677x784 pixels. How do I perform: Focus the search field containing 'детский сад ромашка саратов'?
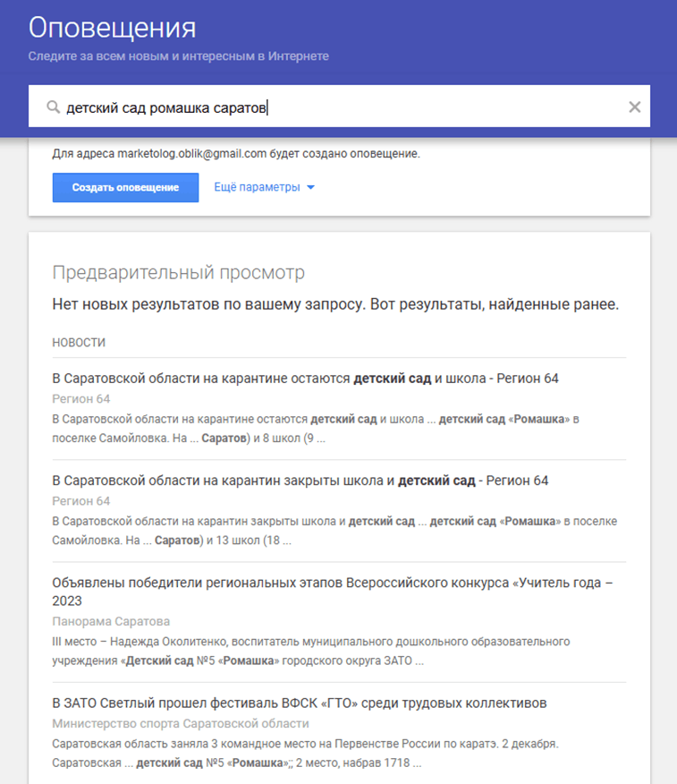340,107
